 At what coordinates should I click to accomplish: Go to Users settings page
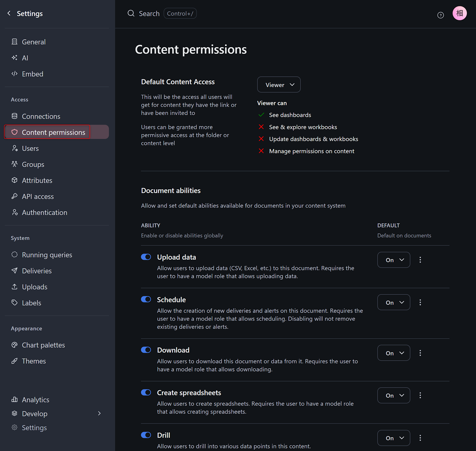click(30, 148)
